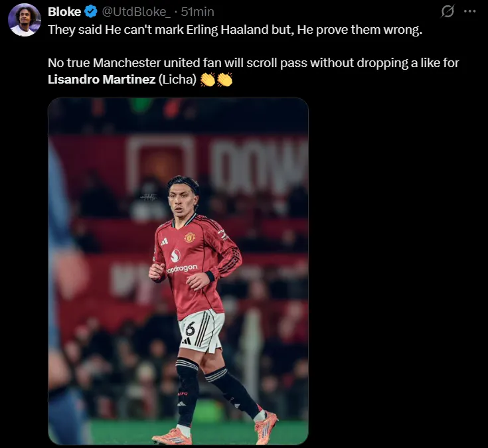Click the adidas logo on the white shorts
Image resolution: width=488 pixels, height=448 pixels.
(x=188, y=340)
